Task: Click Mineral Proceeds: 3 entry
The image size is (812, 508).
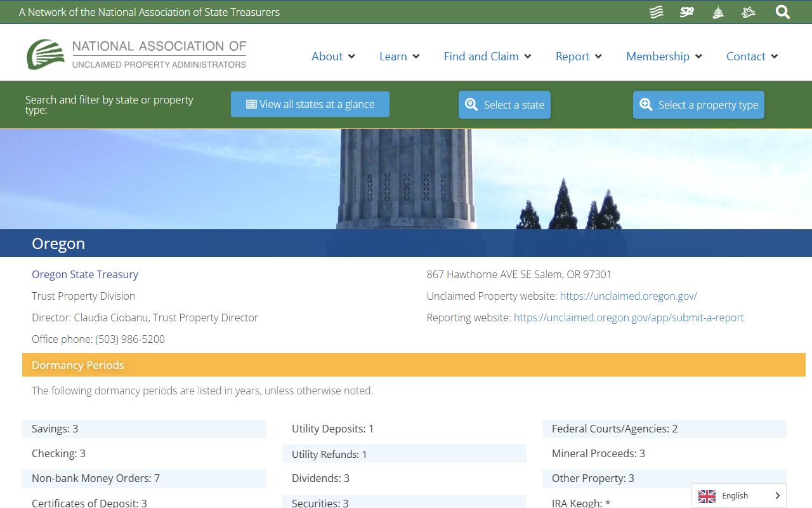Action: coord(664,453)
